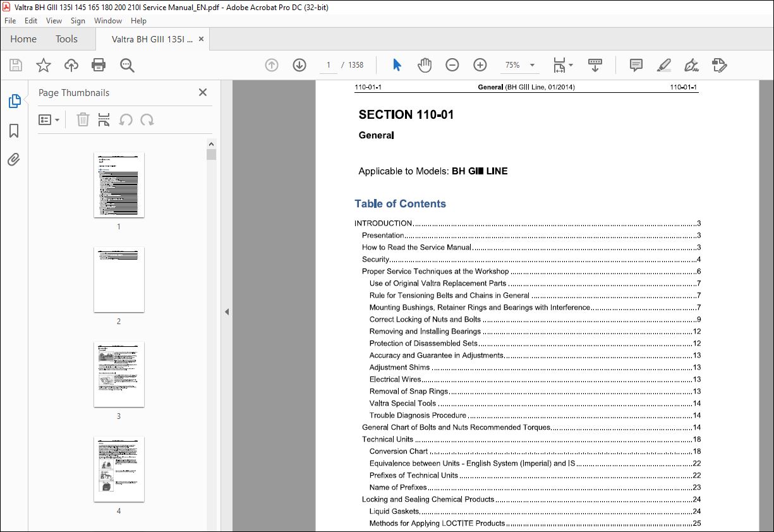Show Page Thumbnails panel in sidebar
Viewport: 774px width, 532px height.
click(14, 101)
